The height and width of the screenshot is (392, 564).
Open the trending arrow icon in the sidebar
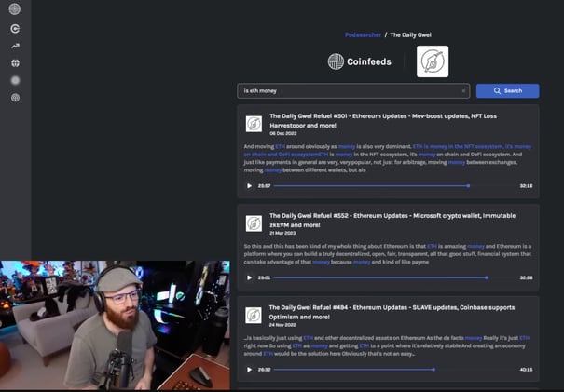[x=15, y=46]
